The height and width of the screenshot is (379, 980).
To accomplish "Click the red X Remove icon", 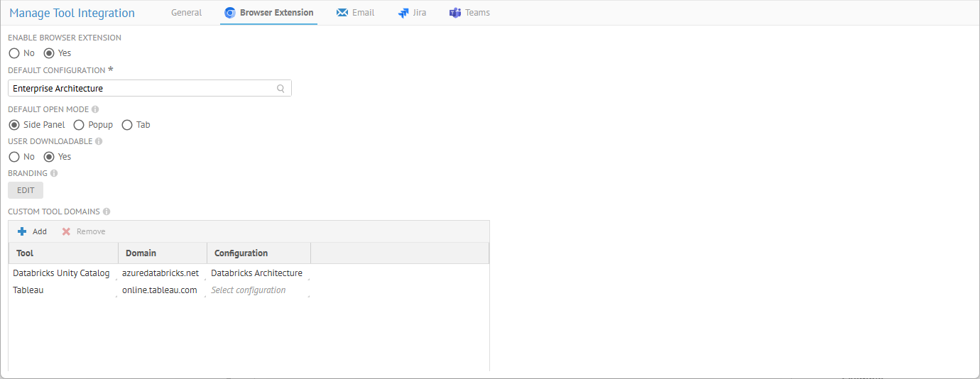I will [x=66, y=231].
